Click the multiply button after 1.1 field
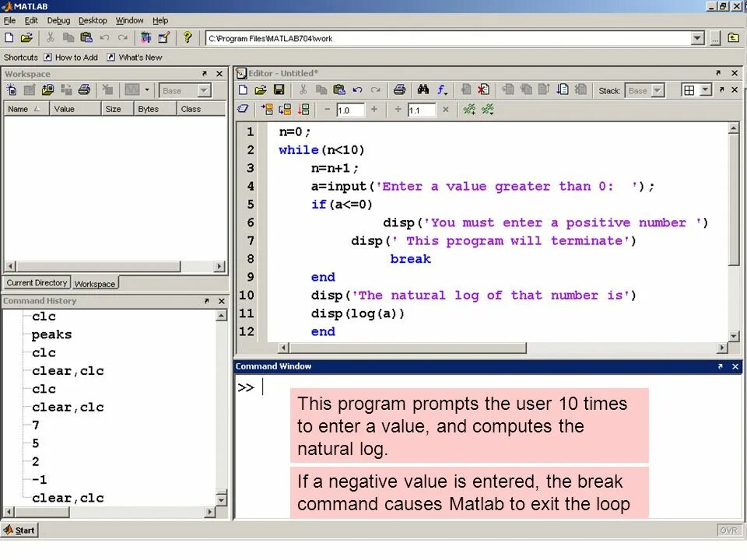This screenshot has width=747, height=560. coord(445,110)
